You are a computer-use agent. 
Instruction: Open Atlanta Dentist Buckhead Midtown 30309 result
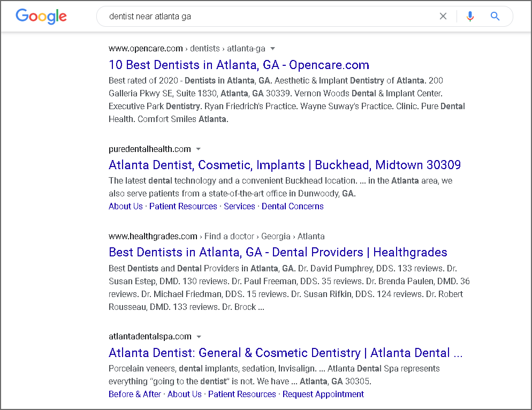[x=284, y=165]
